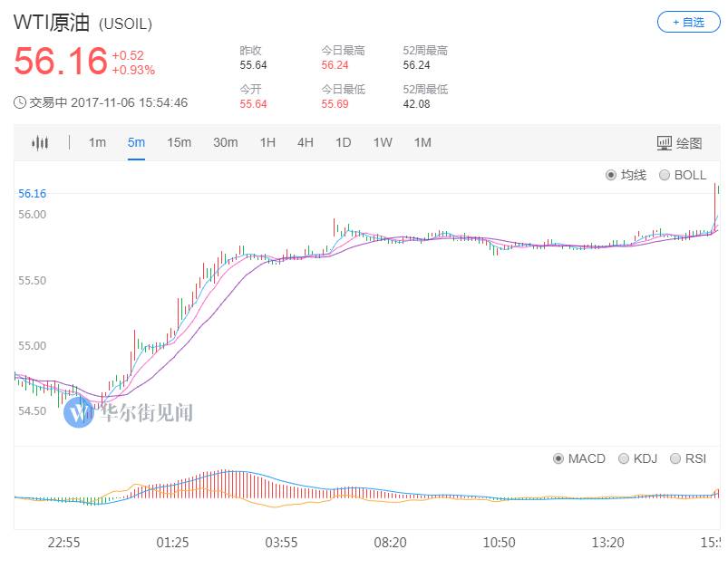Show the 1D daily chart
The width and height of the screenshot is (728, 569).
coord(344,142)
